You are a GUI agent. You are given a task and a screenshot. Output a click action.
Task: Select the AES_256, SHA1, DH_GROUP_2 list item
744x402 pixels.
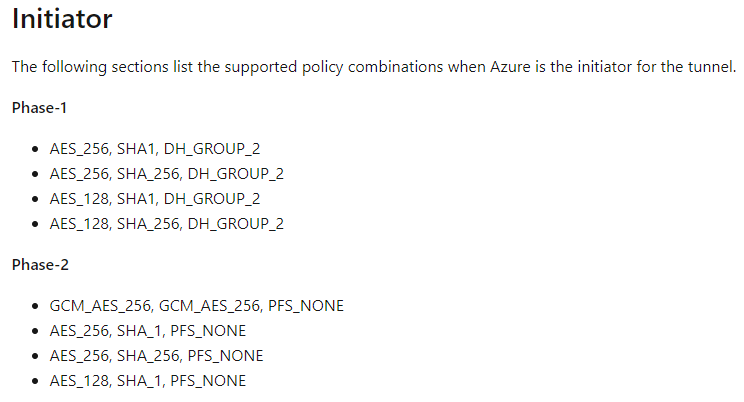[155, 149]
